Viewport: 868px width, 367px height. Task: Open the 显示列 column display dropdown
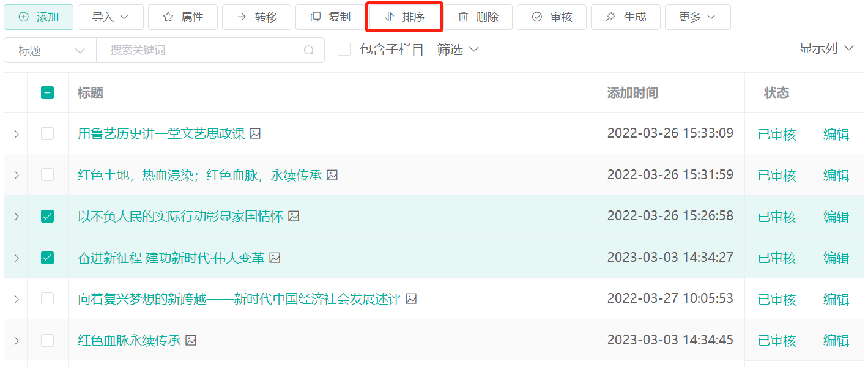826,48
